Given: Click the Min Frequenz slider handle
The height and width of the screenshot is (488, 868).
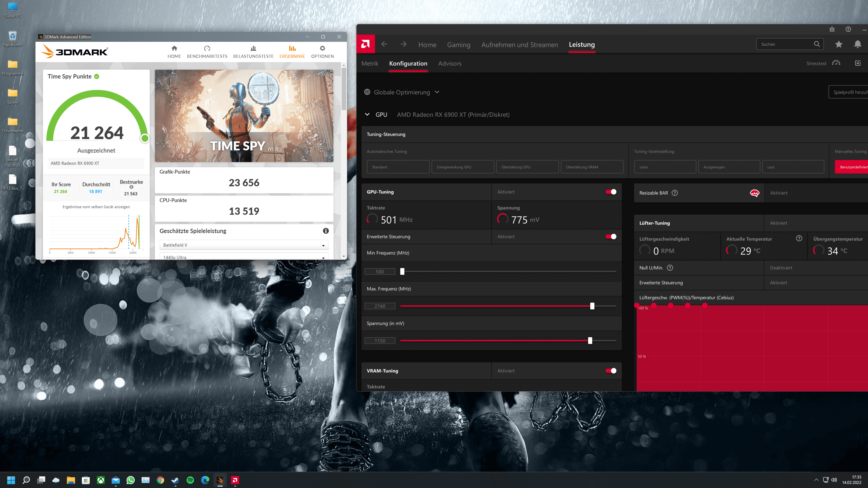Looking at the screenshot, I should pyautogui.click(x=402, y=271).
